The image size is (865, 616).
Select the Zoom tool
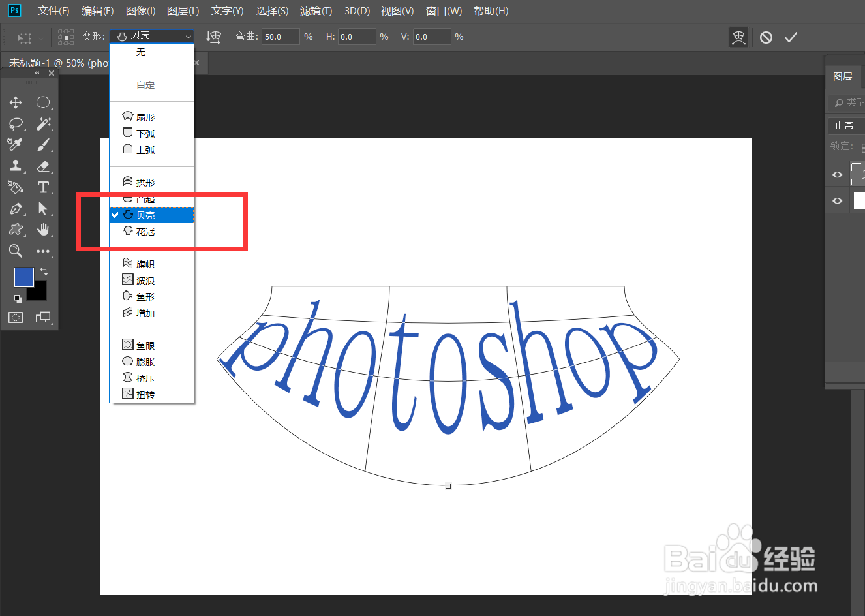[x=16, y=251]
